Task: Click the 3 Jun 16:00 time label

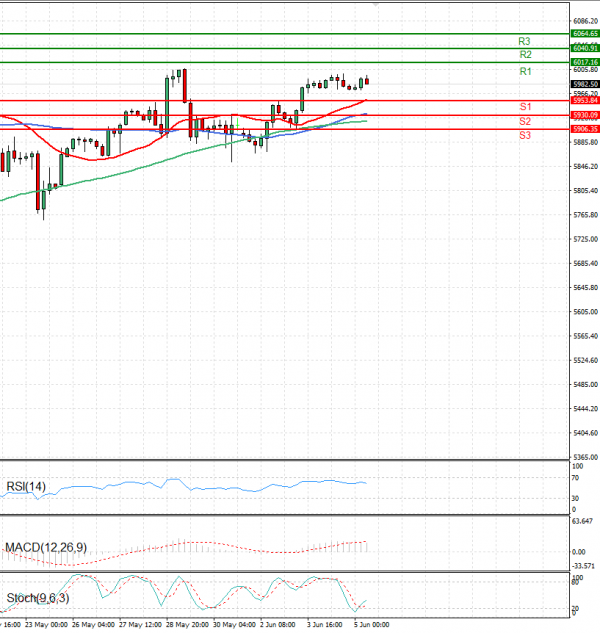Action: 325,625
